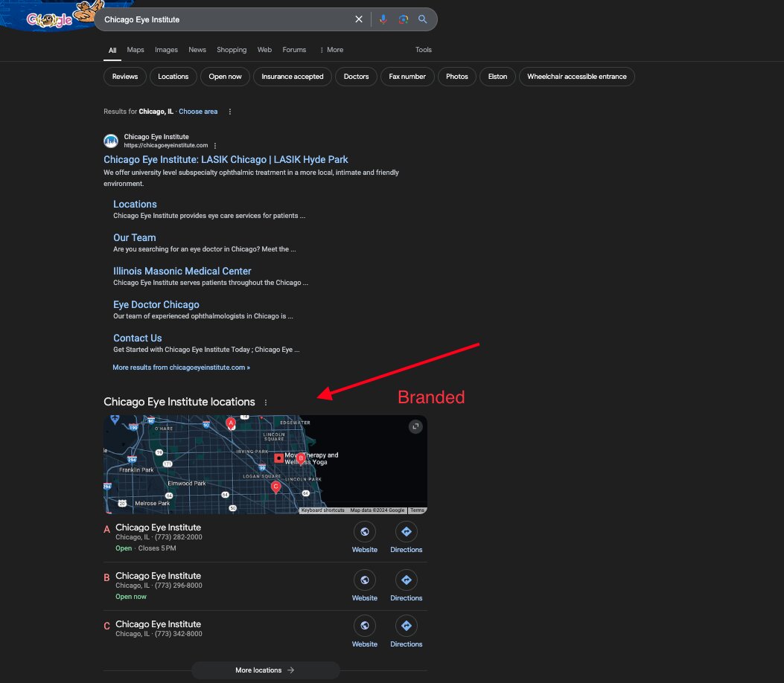The width and height of the screenshot is (784, 683).
Task: Switch to the News tab
Action: [197, 49]
